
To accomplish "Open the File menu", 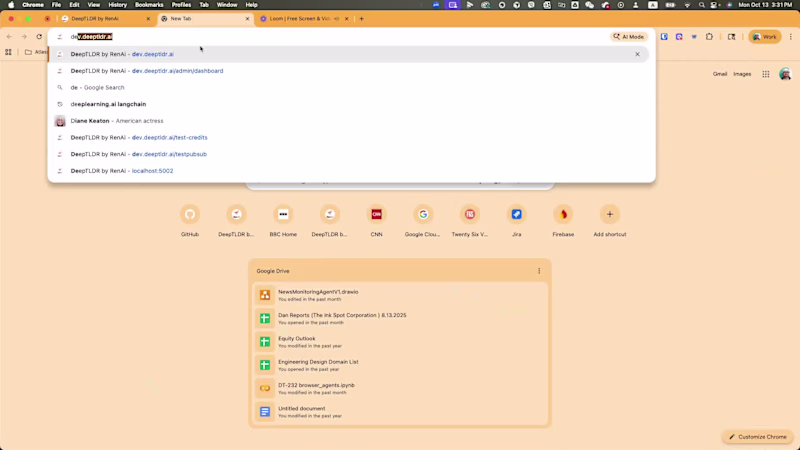I will (56, 5).
